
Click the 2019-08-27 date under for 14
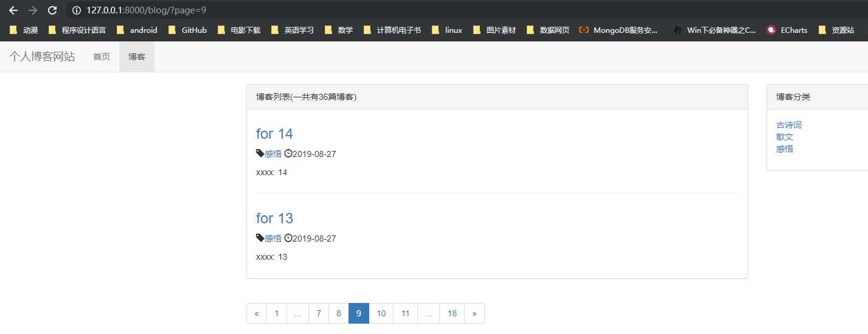click(314, 154)
